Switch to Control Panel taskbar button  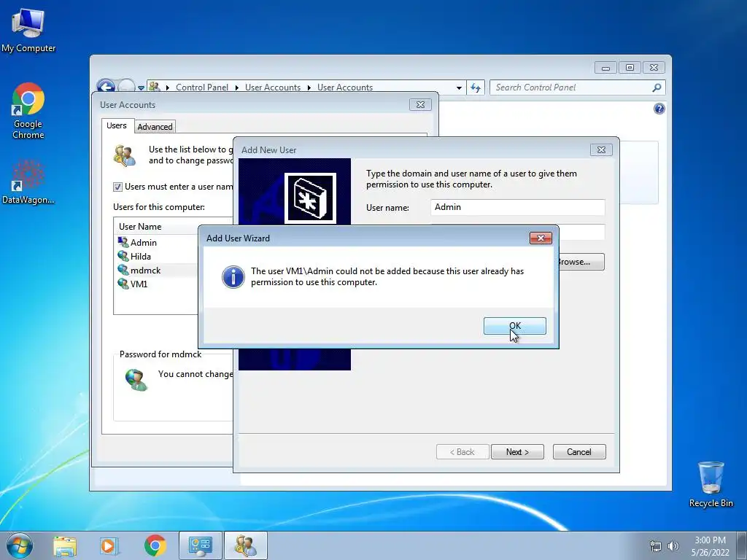200,545
